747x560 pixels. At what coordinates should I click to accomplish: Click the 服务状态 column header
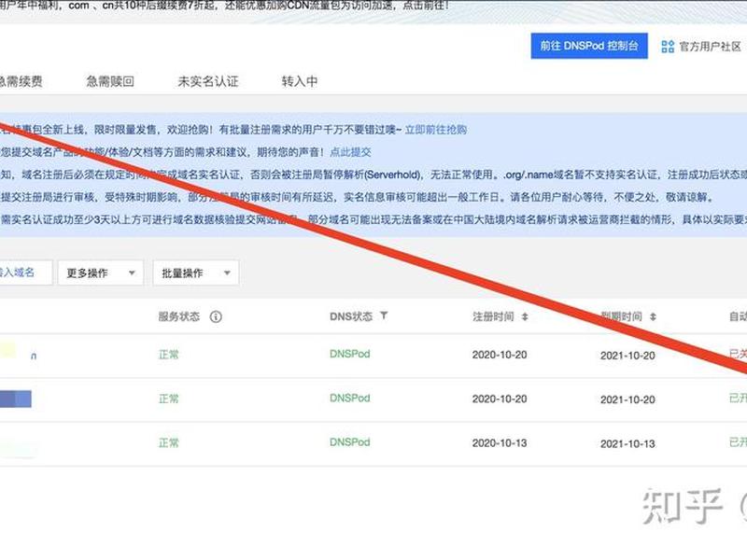tap(179, 316)
